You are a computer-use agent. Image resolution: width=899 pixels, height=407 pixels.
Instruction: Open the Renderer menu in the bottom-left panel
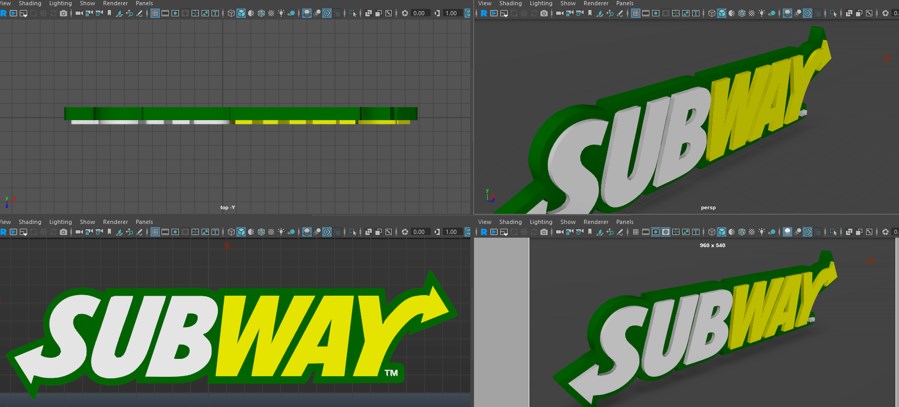[115, 221]
